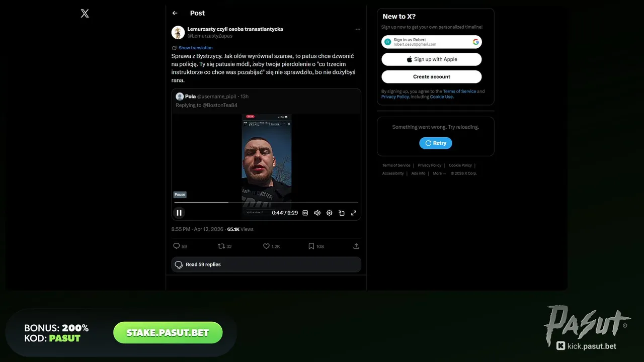
Task: Click Sign up with Apple
Action: tap(432, 59)
